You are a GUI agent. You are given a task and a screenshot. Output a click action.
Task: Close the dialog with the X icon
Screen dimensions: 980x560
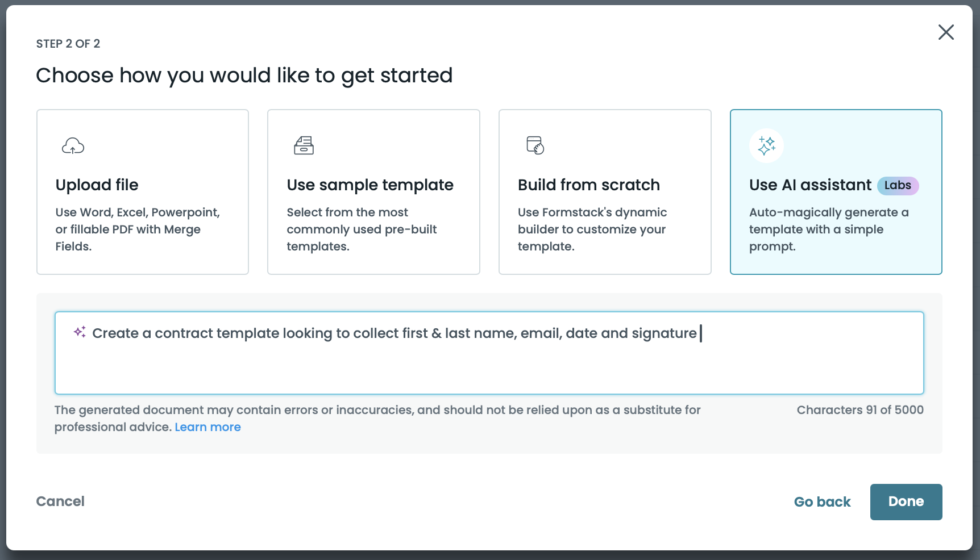click(x=946, y=32)
